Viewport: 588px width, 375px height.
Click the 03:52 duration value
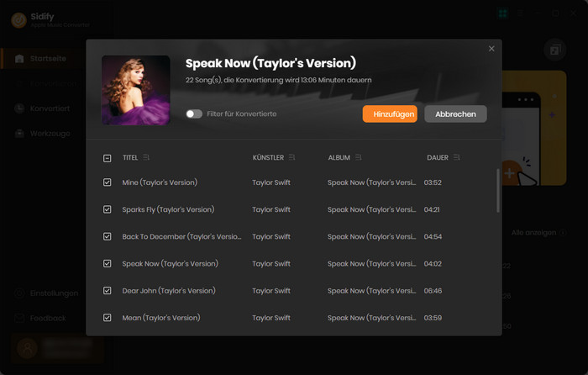pyautogui.click(x=433, y=182)
